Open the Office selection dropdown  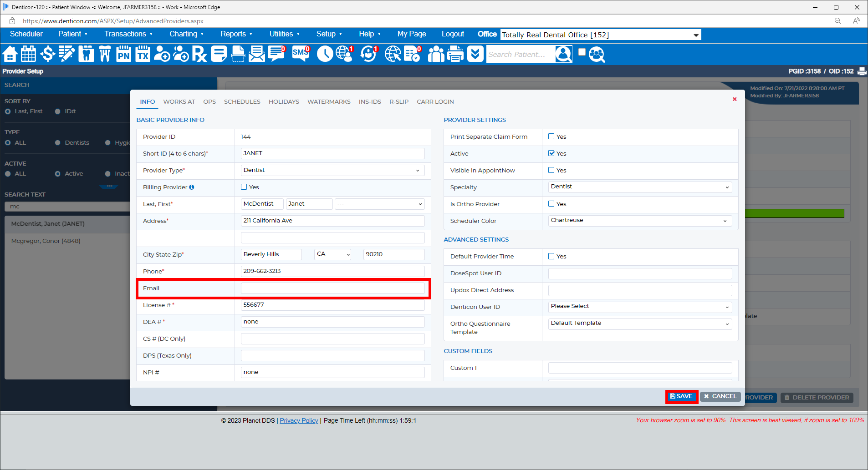pyautogui.click(x=601, y=35)
